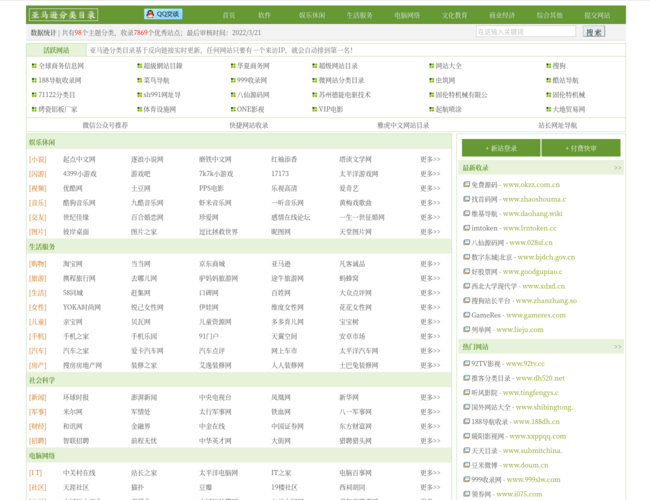Image resolution: width=650 pixels, height=500 pixels.
Task: Click the green bullet beside 全球商务信息网
Action: click(x=34, y=65)
